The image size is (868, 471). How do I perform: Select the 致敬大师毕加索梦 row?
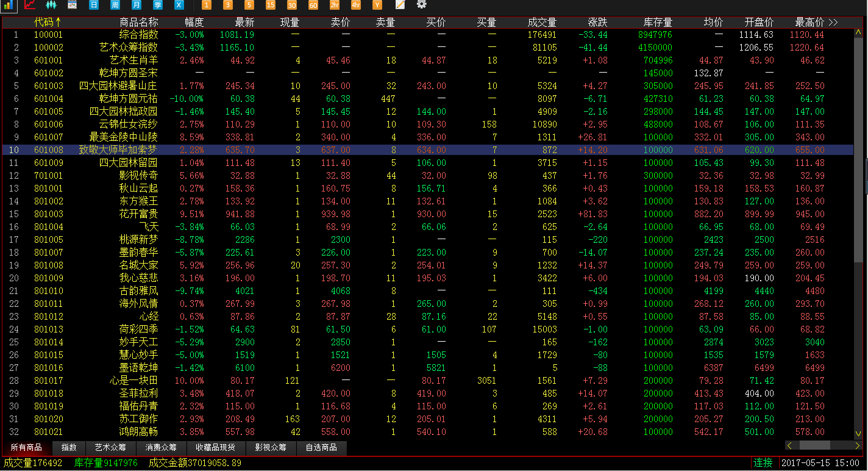[427, 149]
